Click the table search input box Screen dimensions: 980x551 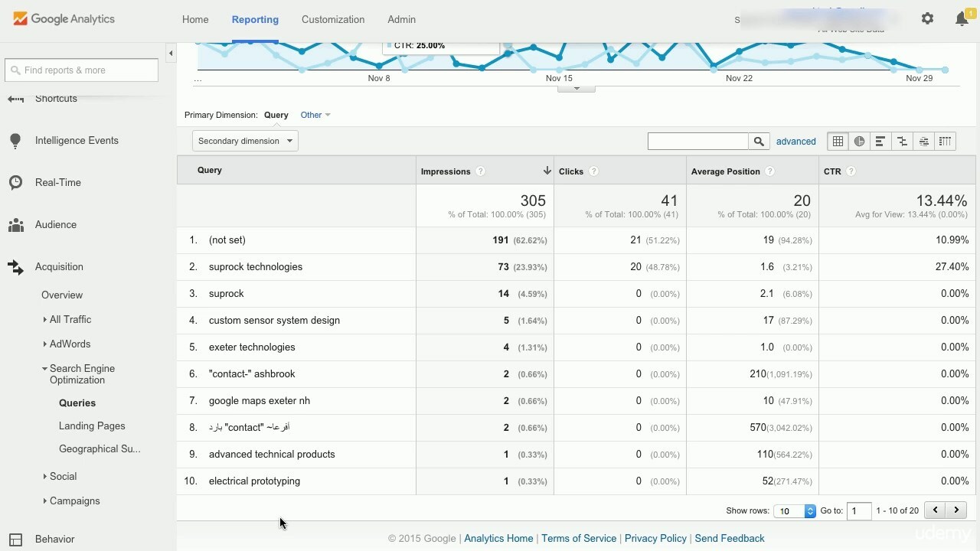698,141
